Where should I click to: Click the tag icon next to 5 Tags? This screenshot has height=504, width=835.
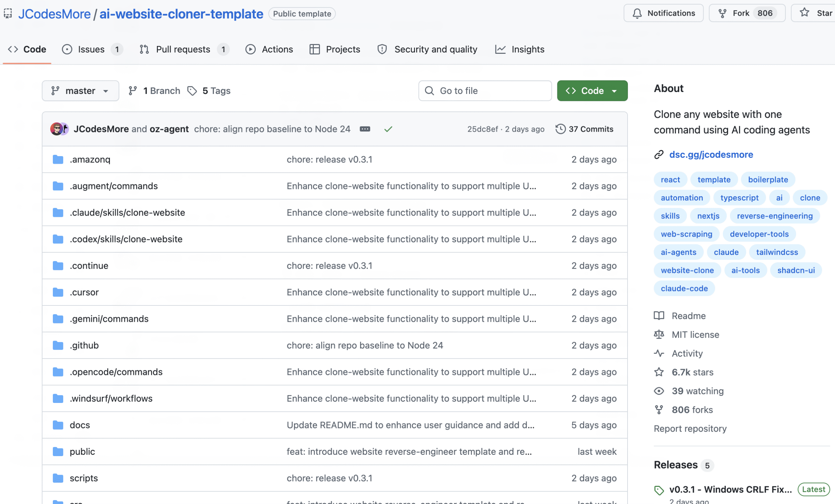tap(192, 91)
